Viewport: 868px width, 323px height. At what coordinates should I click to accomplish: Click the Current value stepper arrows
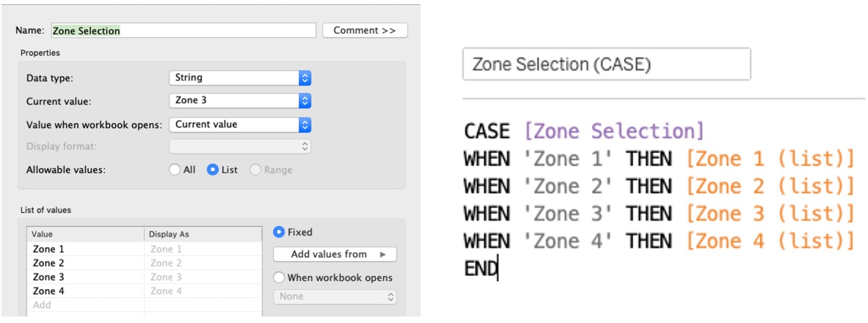pyautogui.click(x=305, y=100)
